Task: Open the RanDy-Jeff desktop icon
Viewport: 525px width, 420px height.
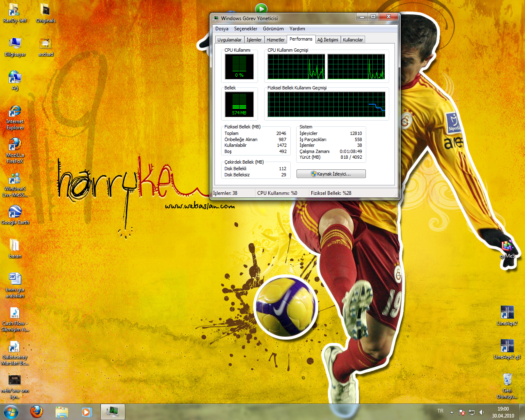Action: (x=15, y=14)
